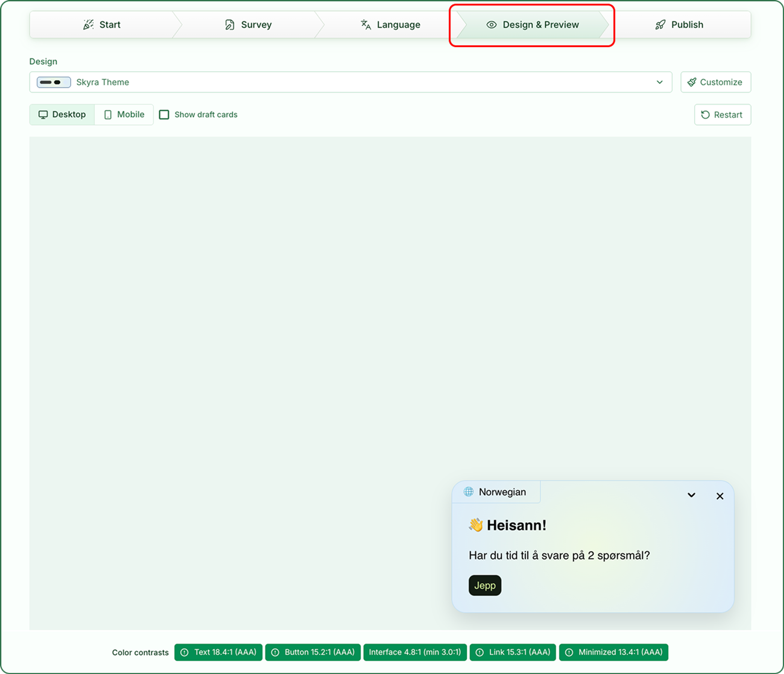784x674 pixels.
Task: Click the Customize button
Action: (x=716, y=82)
